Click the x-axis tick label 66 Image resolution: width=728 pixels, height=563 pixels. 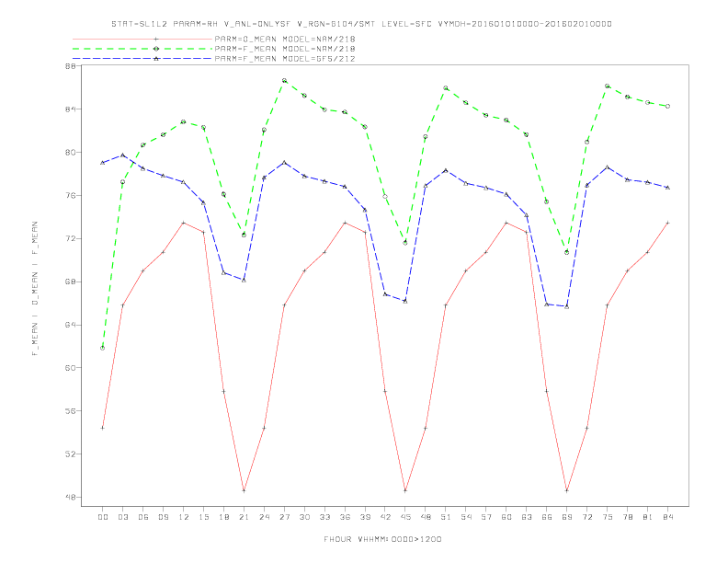(547, 517)
